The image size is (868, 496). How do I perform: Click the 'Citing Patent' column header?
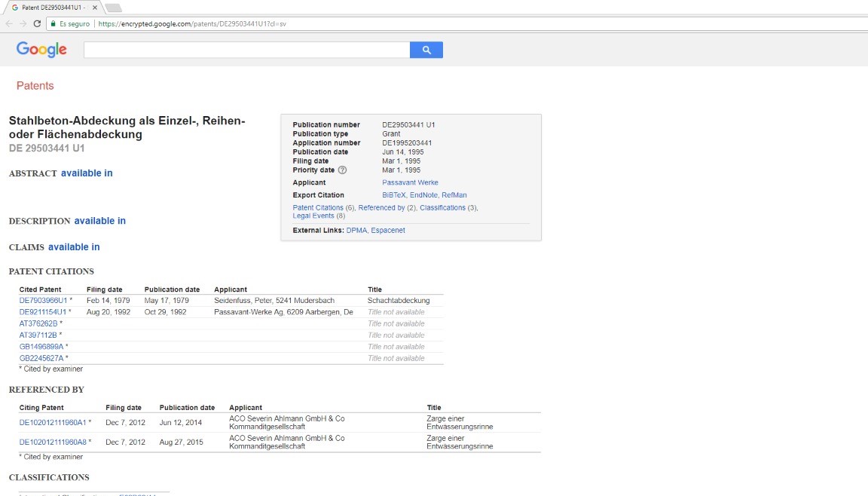pos(41,408)
